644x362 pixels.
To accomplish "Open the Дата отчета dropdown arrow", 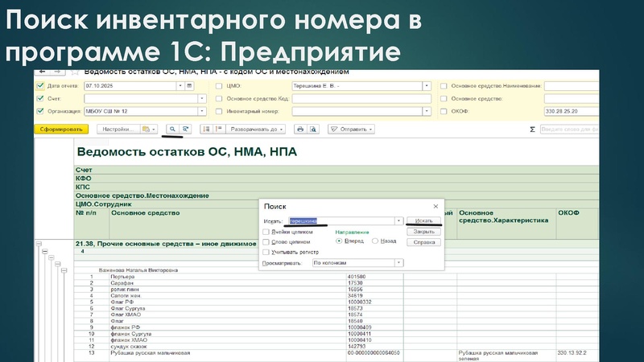I will [180, 86].
